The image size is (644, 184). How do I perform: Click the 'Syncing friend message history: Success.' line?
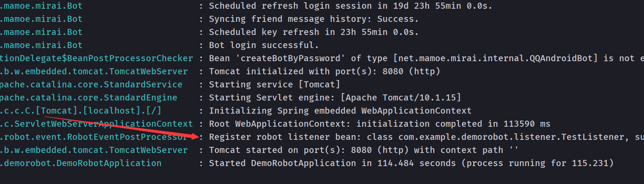pos(314,19)
